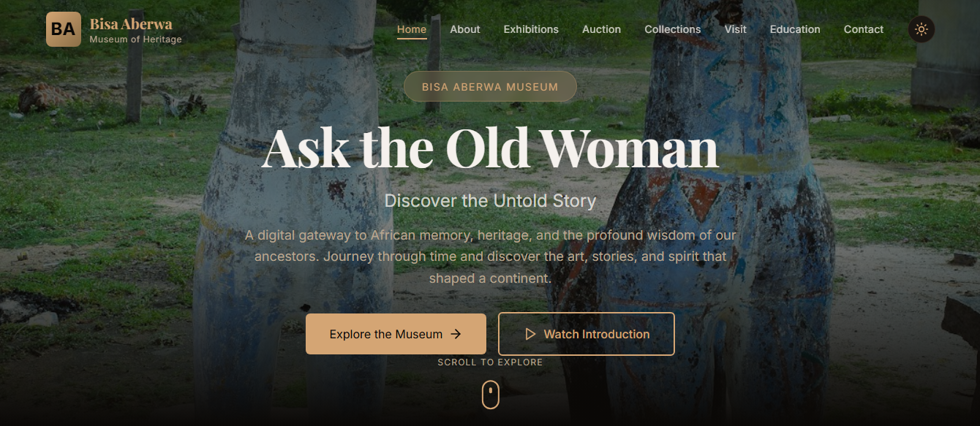The width and height of the screenshot is (980, 426).
Task: Navigate to the Education section
Action: [x=795, y=29]
